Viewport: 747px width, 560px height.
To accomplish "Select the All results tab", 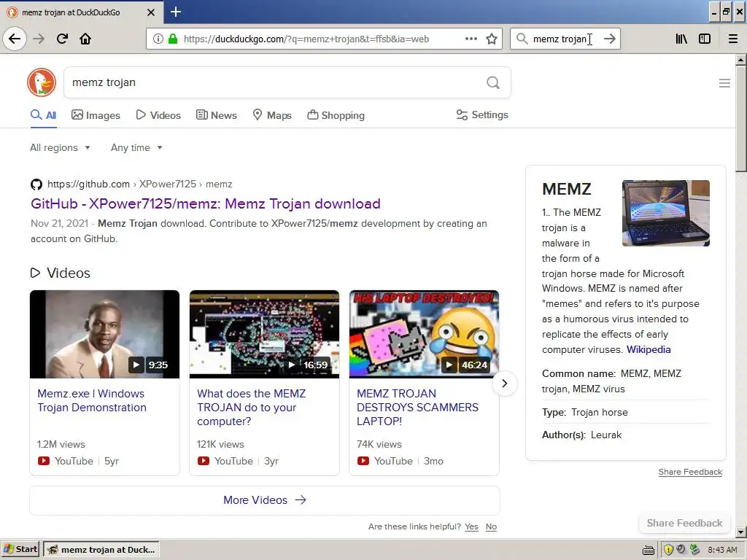I will click(43, 115).
